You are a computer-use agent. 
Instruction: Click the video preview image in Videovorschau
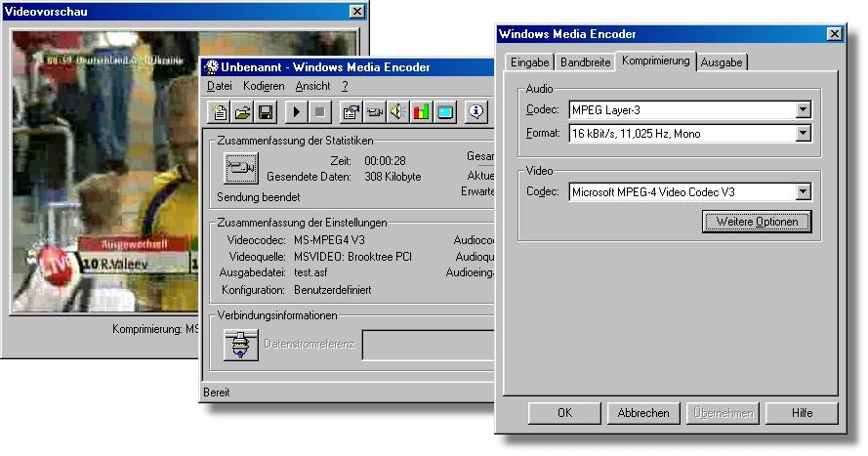click(x=105, y=172)
